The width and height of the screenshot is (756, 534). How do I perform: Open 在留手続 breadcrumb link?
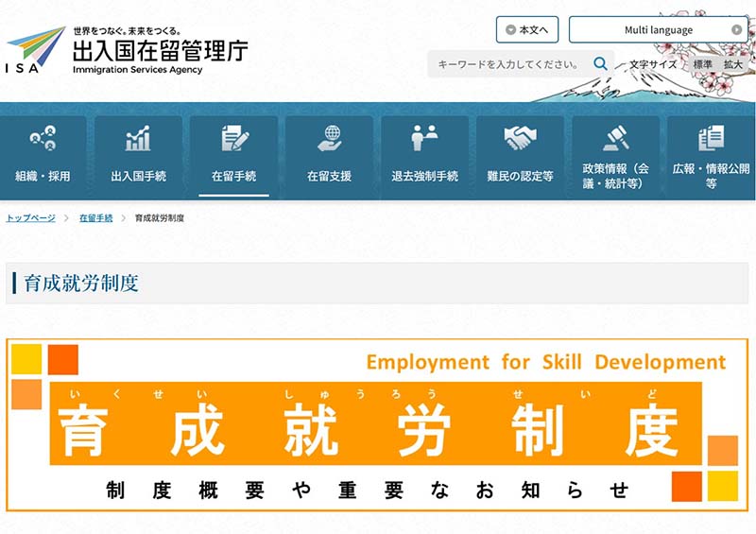click(95, 218)
